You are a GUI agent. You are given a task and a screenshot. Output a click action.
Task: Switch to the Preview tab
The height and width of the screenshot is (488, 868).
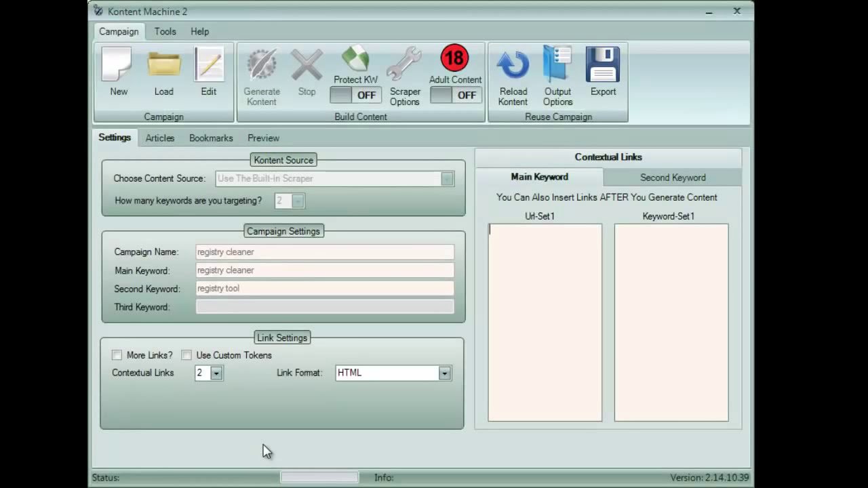tap(263, 138)
